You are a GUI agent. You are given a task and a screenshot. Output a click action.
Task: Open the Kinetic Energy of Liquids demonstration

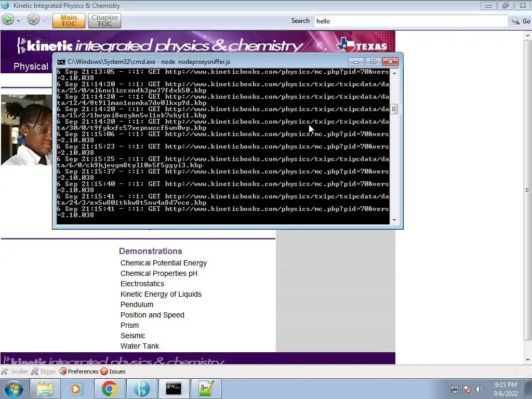tap(161, 294)
